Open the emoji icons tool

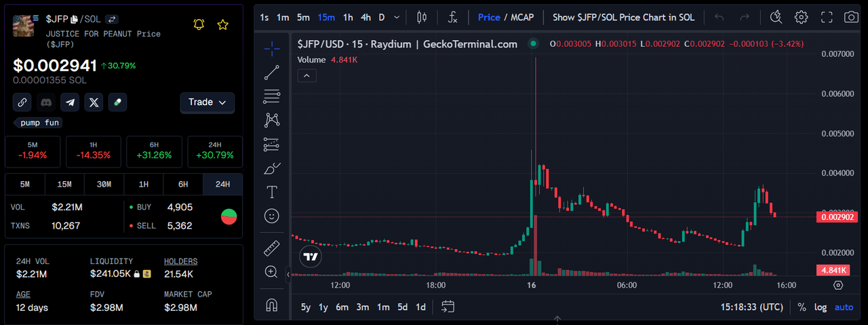[272, 216]
